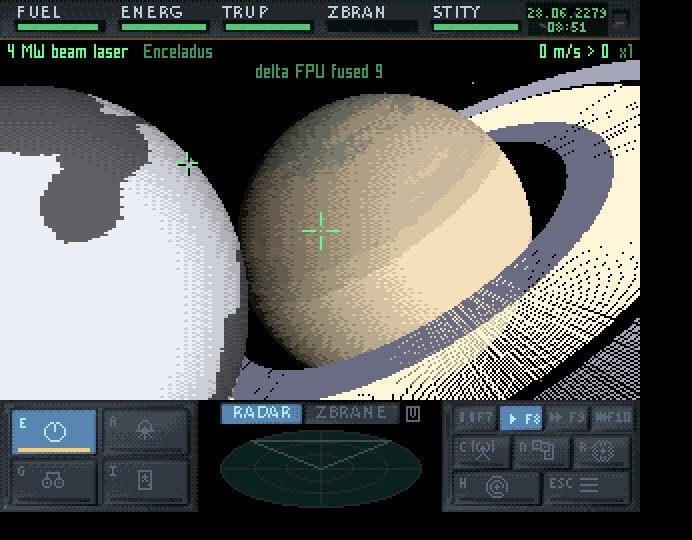Click the R globe target button
Screen dimensions: 692x540
pyautogui.click(x=602, y=451)
